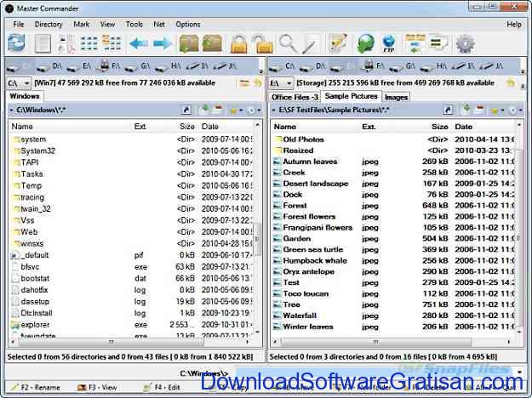Select the Humpback whale jpeg file

(393, 261)
